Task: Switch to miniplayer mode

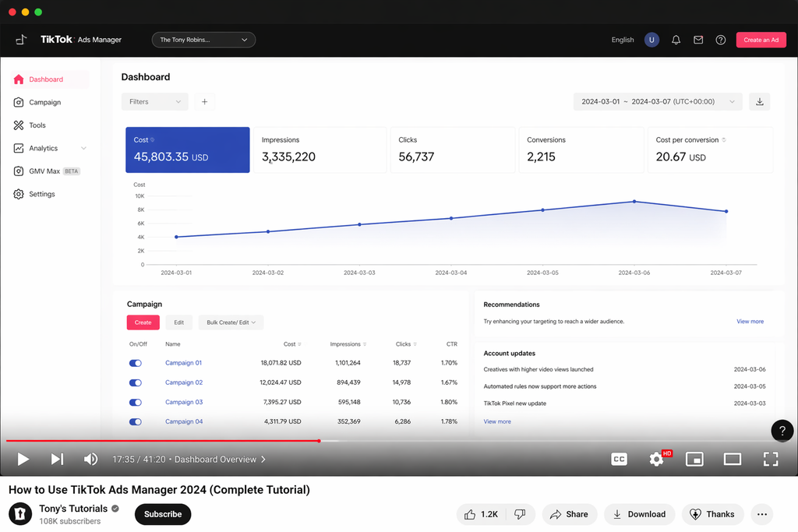Action: pos(694,460)
